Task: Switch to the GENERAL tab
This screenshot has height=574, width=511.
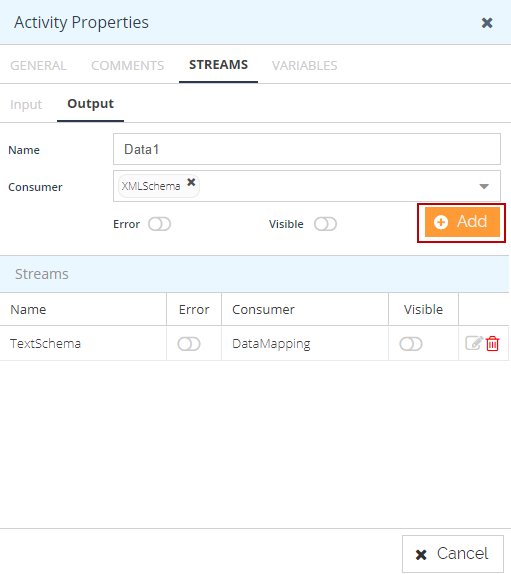Action: 38,66
